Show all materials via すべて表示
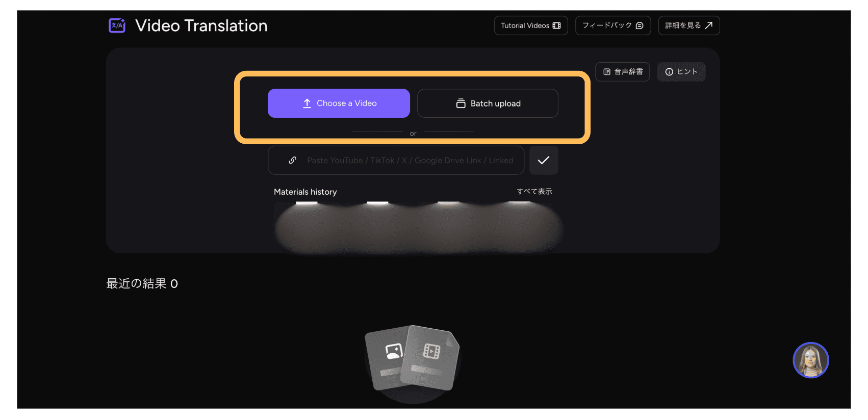Image resolution: width=868 pixels, height=420 pixels. click(534, 192)
